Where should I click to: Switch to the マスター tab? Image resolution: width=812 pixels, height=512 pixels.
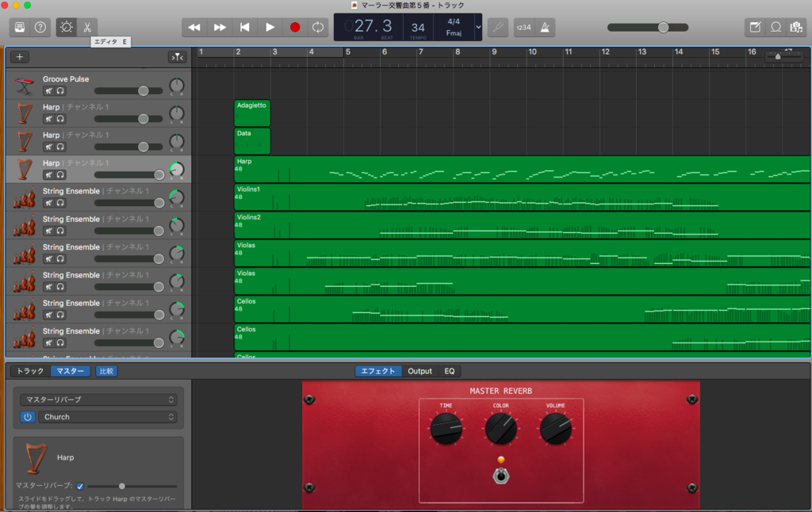click(x=71, y=371)
